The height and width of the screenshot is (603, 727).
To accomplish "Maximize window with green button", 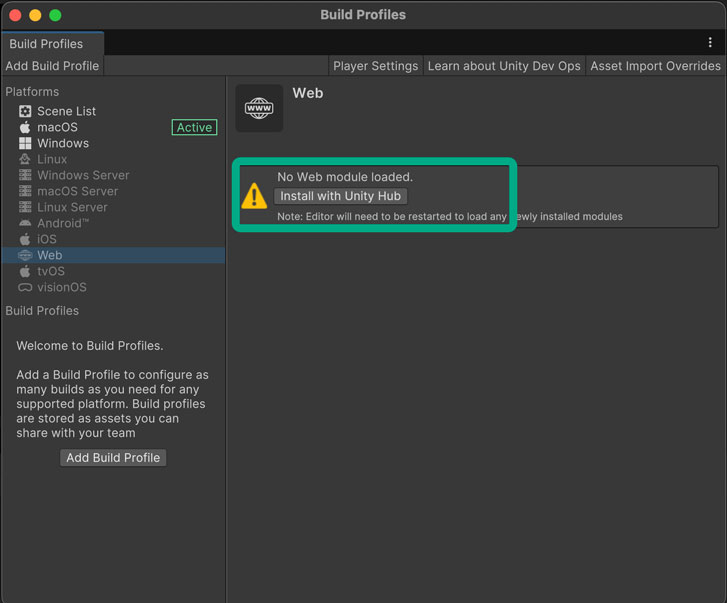I will click(55, 15).
